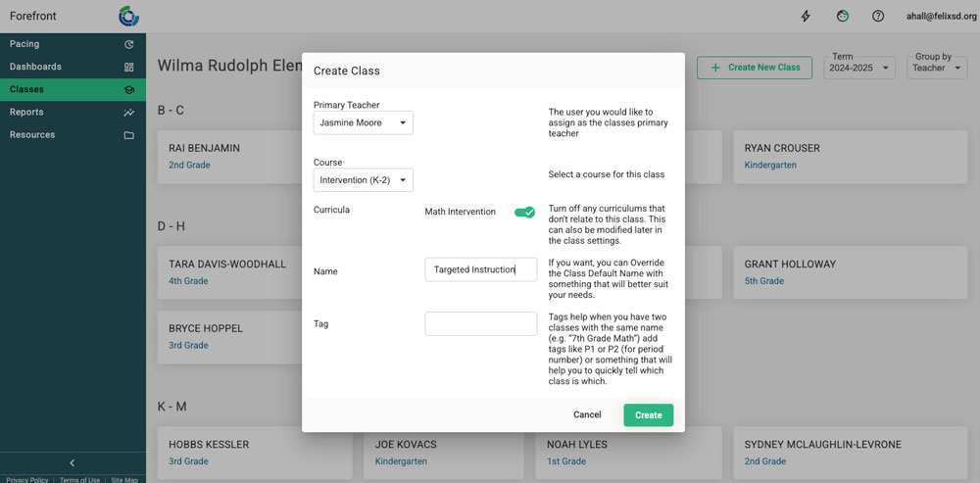The image size is (980, 483).
Task: Expand the Term 2024-2025 dropdown
Action: (x=858, y=68)
